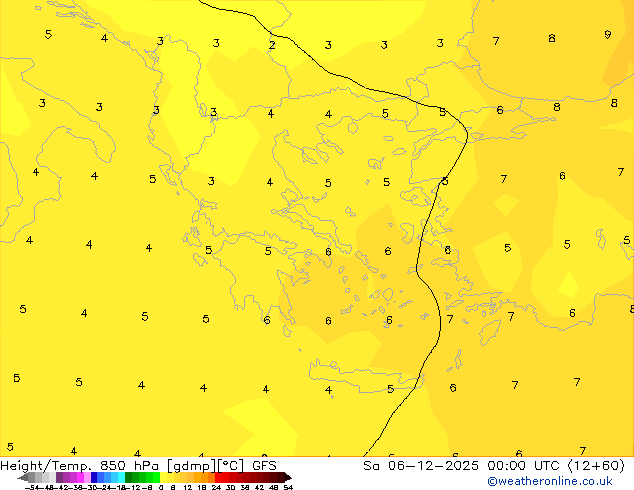Viewport: 634px width, 490px height.
Task: Click the '00:00 UTC' time text
Action: pyautogui.click(x=526, y=466)
